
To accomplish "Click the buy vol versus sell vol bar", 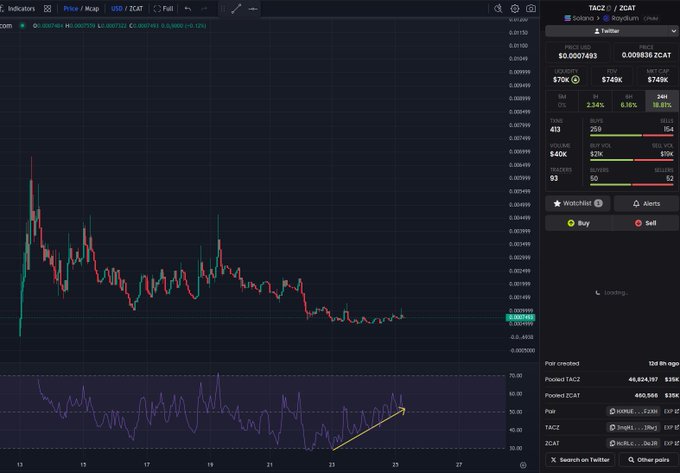I will point(631,160).
